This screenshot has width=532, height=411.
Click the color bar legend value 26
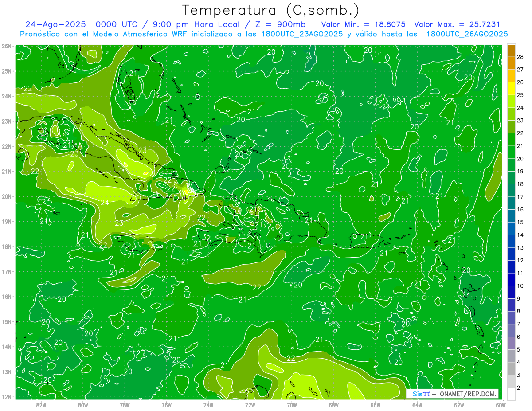coord(520,82)
